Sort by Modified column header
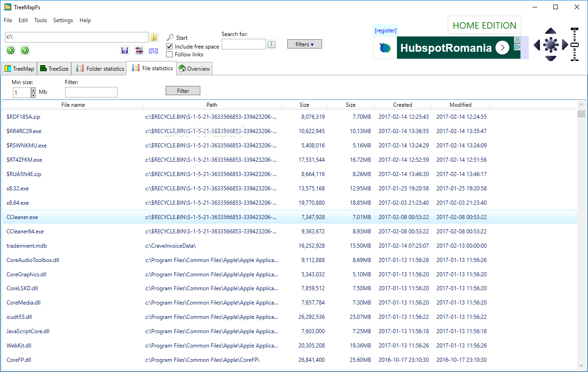This screenshot has width=588, height=372. point(460,105)
